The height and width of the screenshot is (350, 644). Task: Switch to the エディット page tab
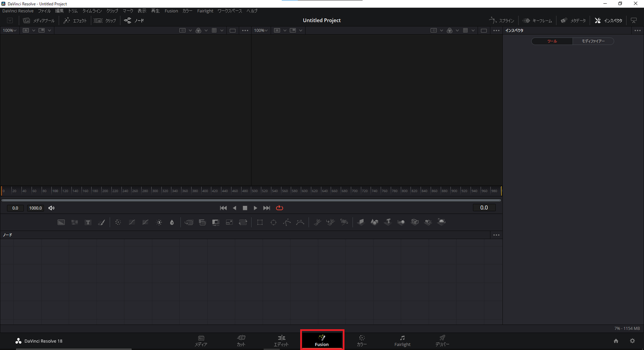(x=281, y=340)
